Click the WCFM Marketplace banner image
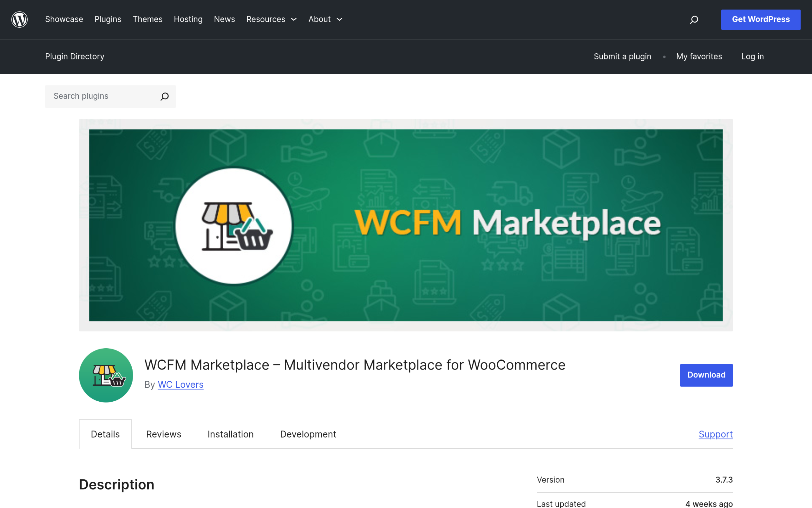 [x=406, y=225]
